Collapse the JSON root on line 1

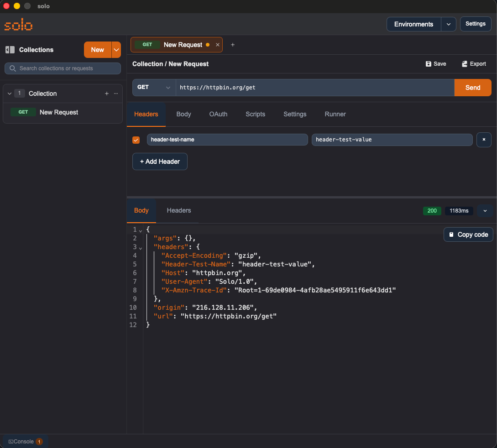click(141, 230)
